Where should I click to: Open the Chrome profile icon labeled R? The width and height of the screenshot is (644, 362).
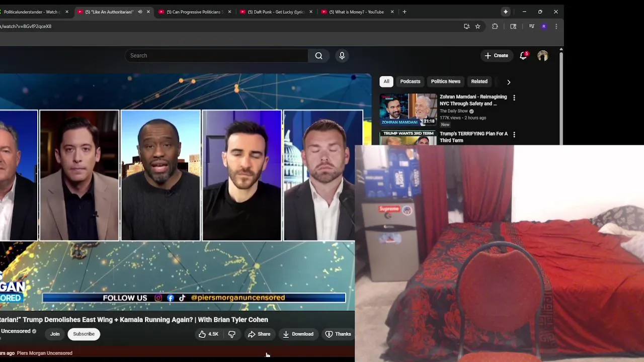(544, 26)
